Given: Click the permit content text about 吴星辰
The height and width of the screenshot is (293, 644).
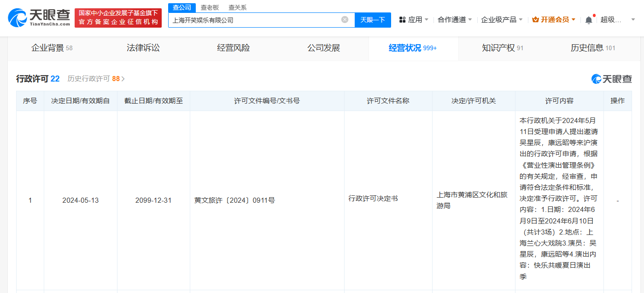Looking at the screenshot, I should [x=559, y=199].
